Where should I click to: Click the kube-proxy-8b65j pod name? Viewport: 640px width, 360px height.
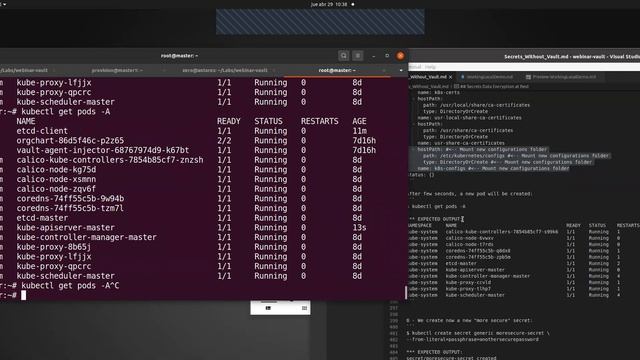click(54, 247)
